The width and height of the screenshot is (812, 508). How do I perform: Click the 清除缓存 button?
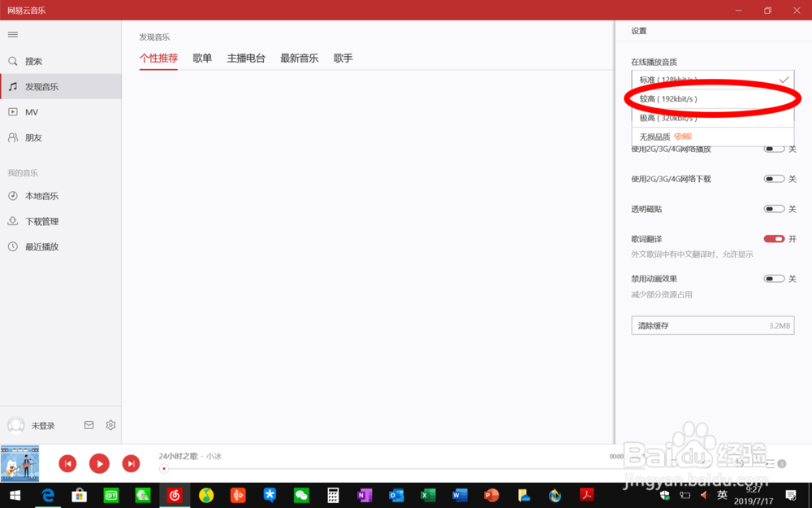(x=713, y=326)
